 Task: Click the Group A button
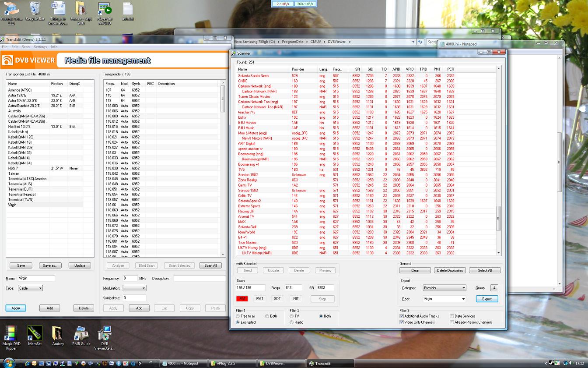(494, 288)
